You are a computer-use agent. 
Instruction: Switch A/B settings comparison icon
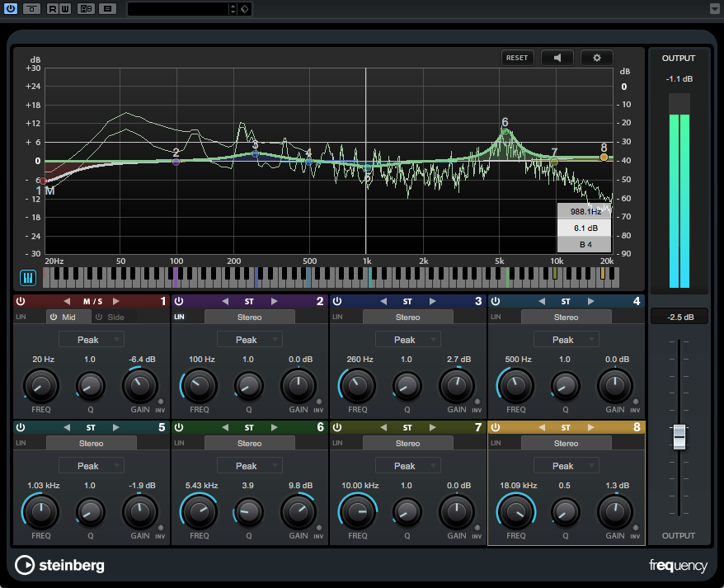coord(86,9)
